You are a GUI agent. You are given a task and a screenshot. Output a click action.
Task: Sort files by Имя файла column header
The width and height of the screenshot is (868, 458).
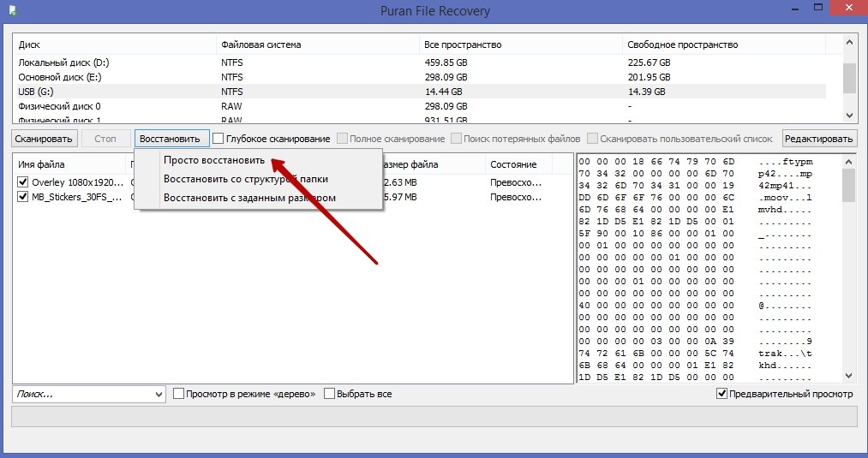pyautogui.click(x=69, y=164)
